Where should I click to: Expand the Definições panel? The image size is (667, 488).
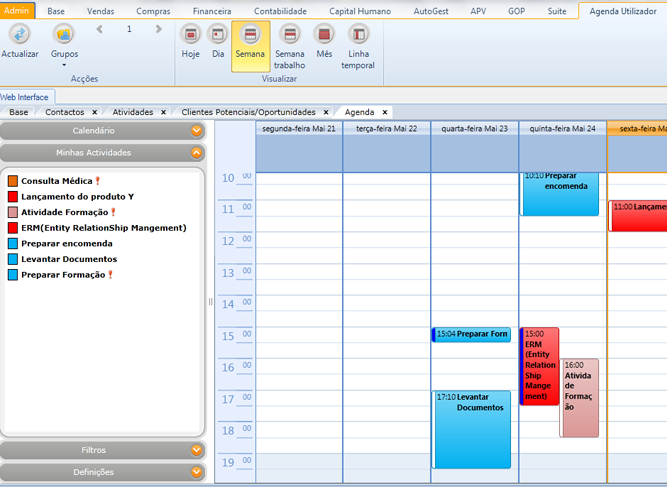pyautogui.click(x=197, y=472)
